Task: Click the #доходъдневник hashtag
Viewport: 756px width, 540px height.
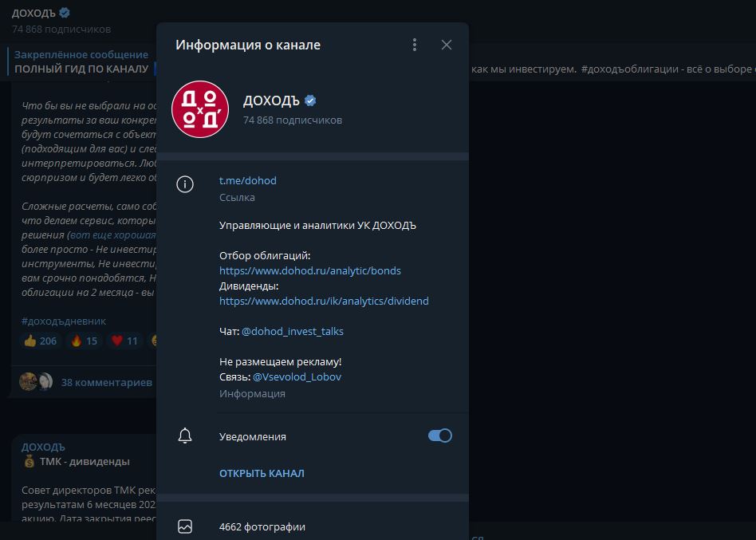Action: (x=64, y=321)
